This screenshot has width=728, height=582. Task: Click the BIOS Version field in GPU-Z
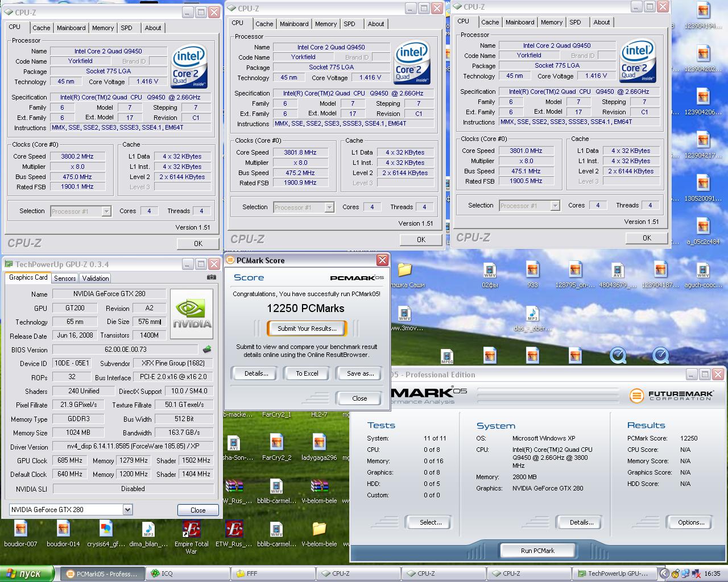(126, 350)
